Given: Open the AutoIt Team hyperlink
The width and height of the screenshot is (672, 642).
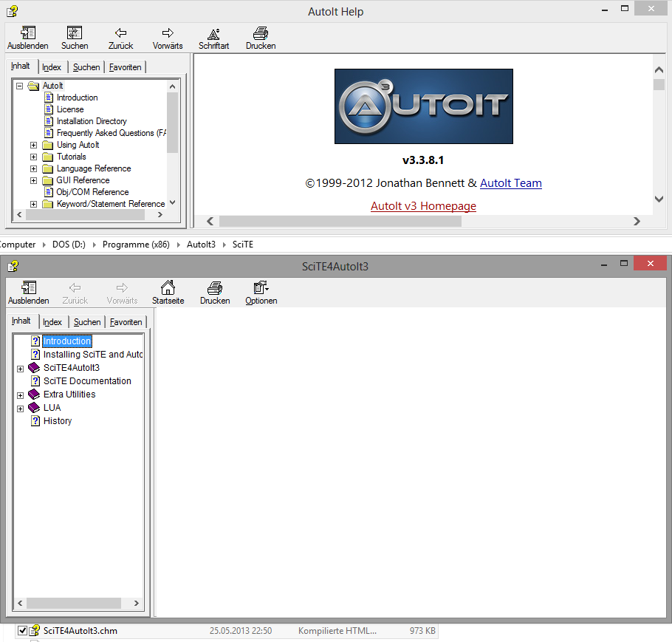Looking at the screenshot, I should [x=510, y=183].
